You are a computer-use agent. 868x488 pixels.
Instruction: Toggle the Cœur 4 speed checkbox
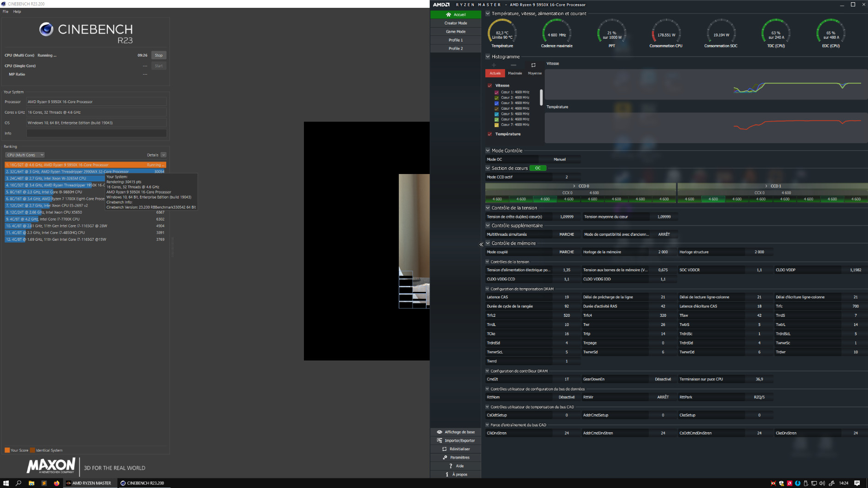496,109
